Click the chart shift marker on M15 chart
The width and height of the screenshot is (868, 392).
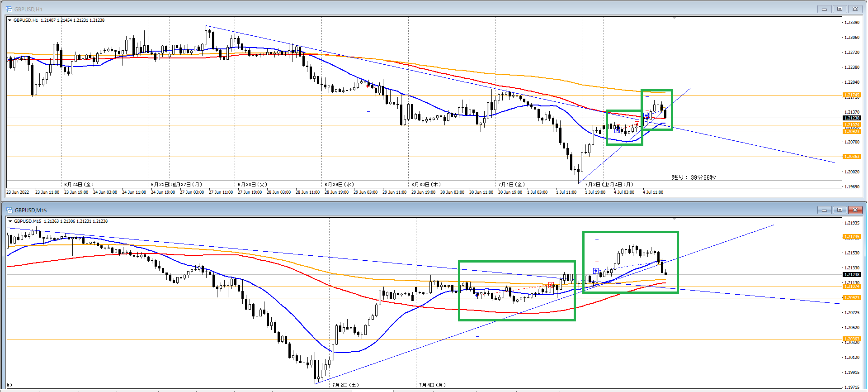(x=674, y=219)
